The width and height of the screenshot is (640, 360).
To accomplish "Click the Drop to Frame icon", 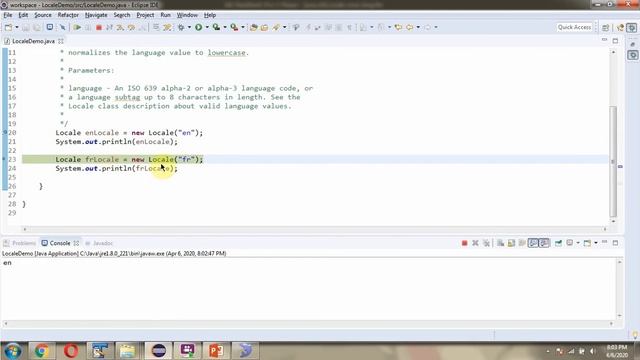I will [x=156, y=27].
